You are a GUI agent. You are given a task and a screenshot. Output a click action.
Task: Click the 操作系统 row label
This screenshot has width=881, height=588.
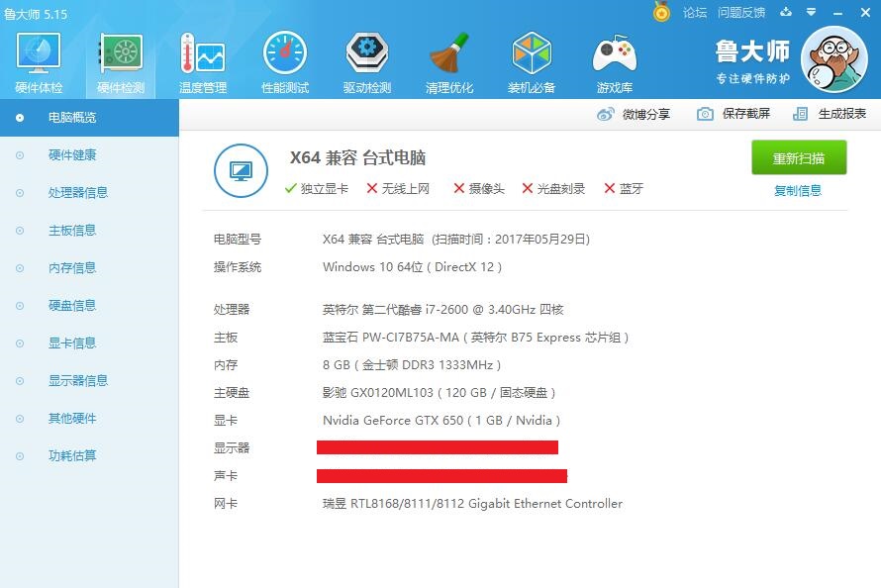(238, 266)
